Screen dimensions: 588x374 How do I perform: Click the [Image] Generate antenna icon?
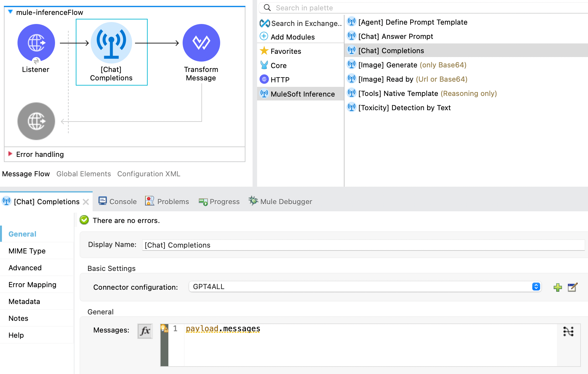click(351, 64)
